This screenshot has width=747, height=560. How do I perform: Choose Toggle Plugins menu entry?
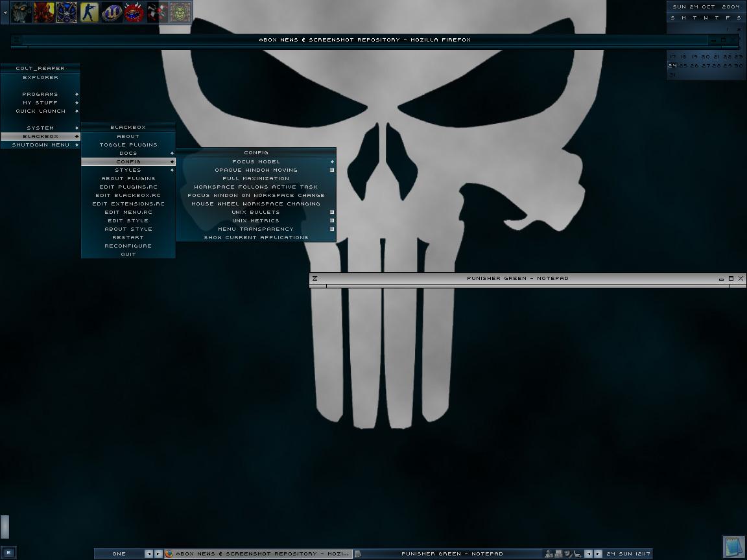tap(128, 145)
